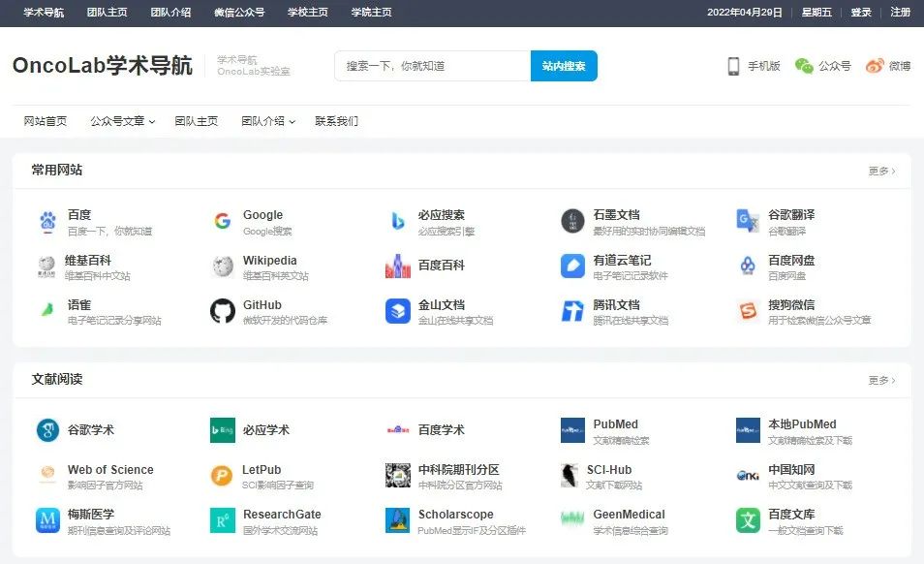Image resolution: width=924 pixels, height=564 pixels.
Task: Open the Tencent Docs icon
Action: pyautogui.click(x=572, y=311)
